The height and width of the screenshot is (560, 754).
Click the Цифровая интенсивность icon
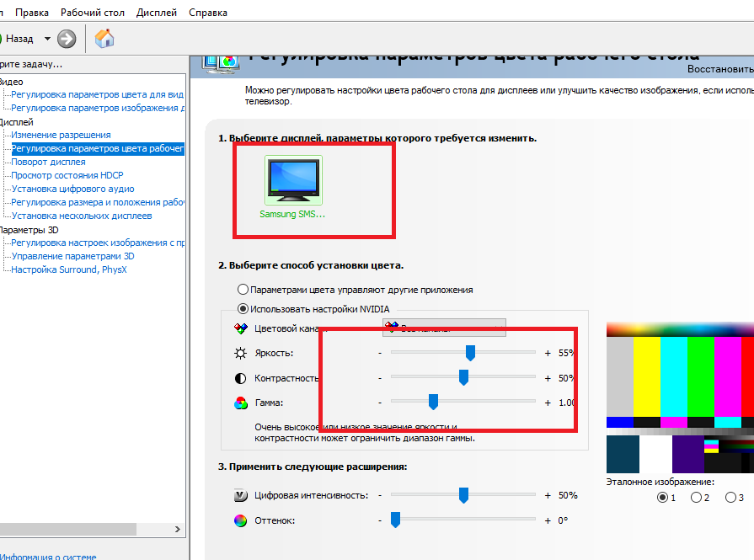tap(241, 495)
